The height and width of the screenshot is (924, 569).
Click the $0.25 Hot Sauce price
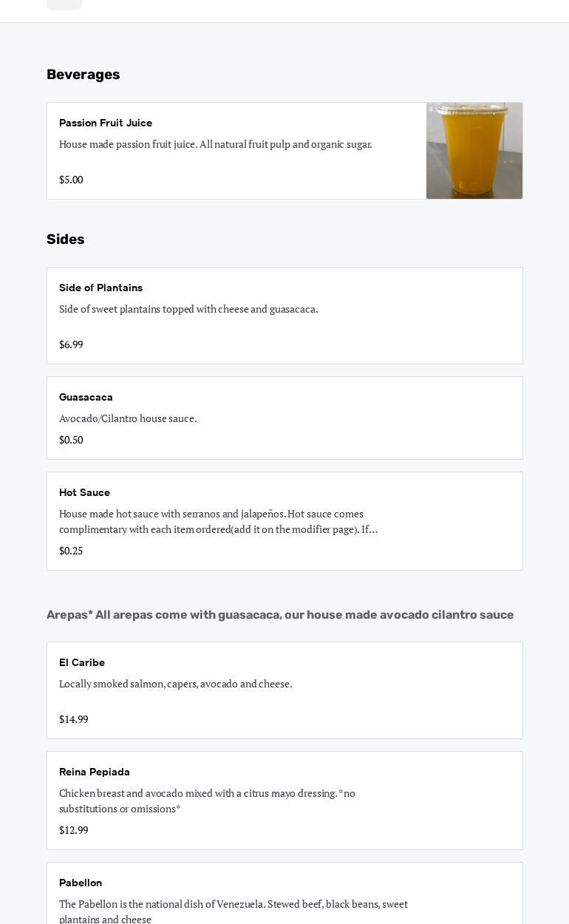pyautogui.click(x=71, y=551)
